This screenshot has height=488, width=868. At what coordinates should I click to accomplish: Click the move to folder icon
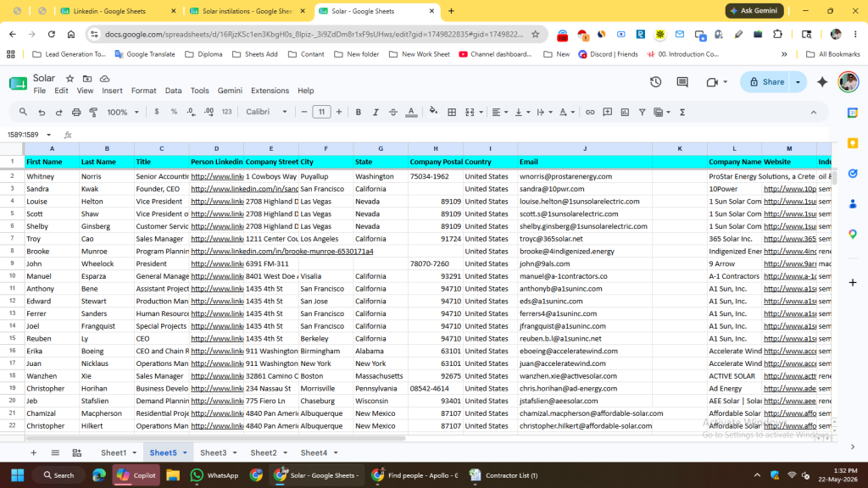pos(87,79)
